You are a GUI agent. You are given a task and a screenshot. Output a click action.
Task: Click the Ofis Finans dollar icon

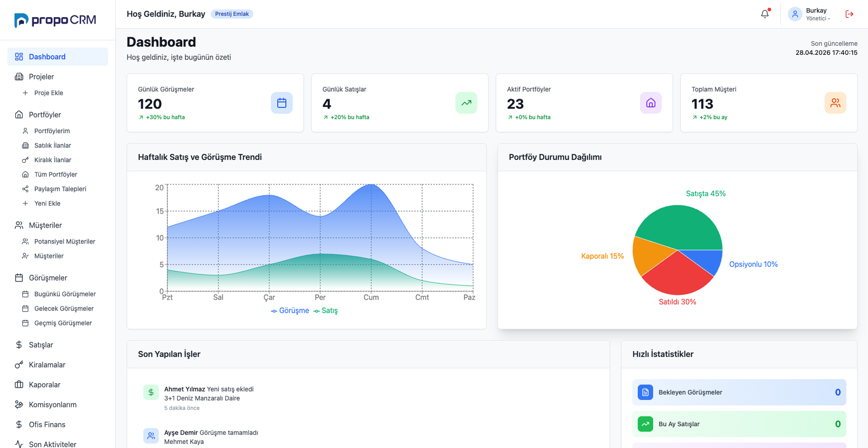19,424
